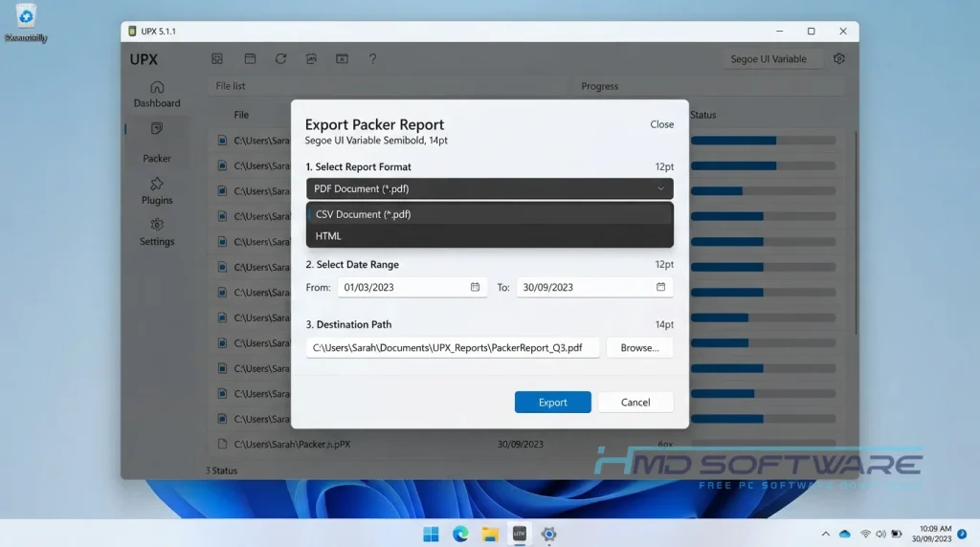Click the destination path text field

pos(453,348)
